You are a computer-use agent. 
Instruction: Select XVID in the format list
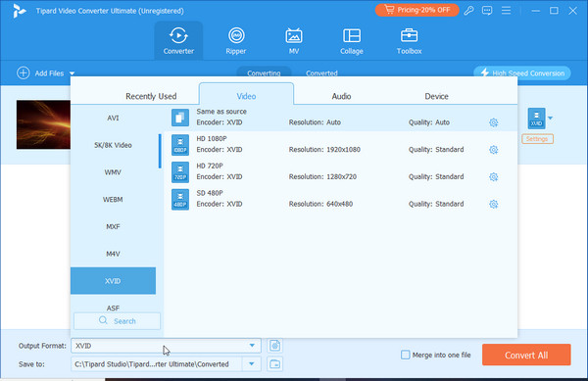[x=113, y=281]
